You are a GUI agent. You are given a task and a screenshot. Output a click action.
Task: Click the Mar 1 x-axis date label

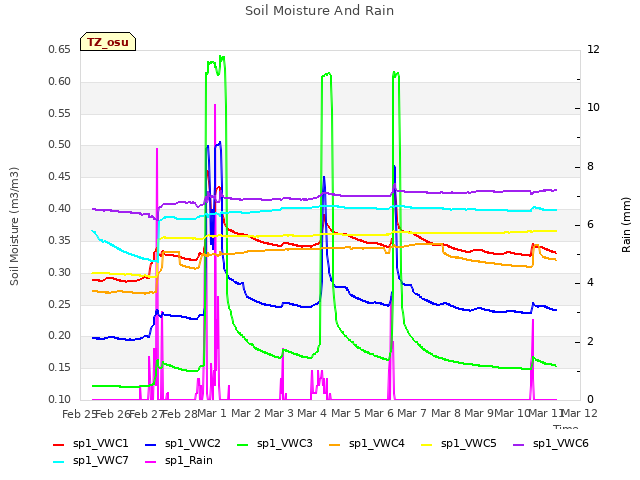(212, 413)
